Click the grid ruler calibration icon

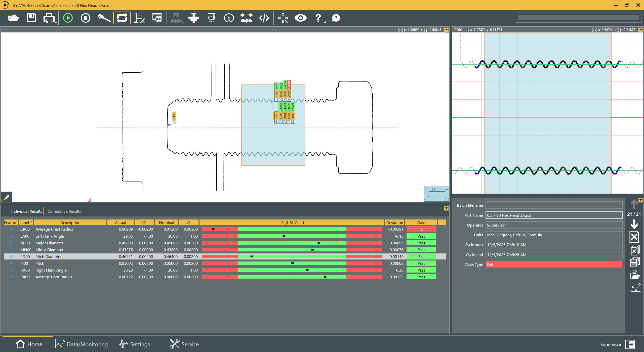point(139,18)
